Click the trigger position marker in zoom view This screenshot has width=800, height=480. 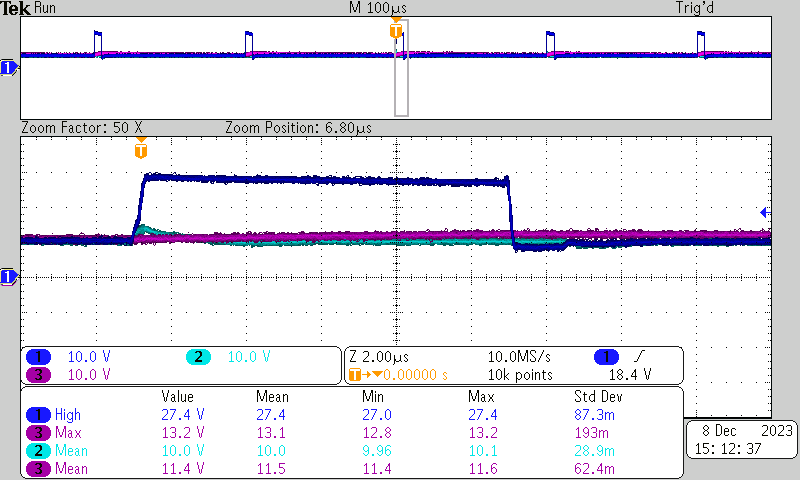pos(141,150)
